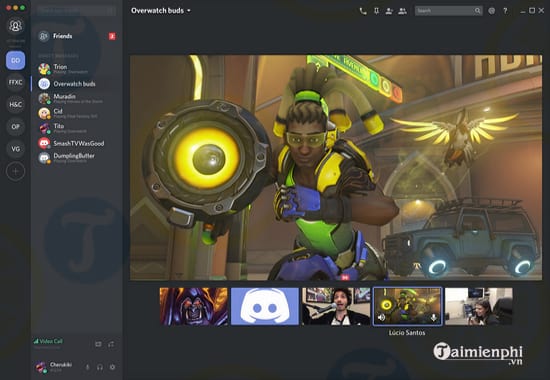The image size is (550, 380).
Task: Show pinned messages via pin icon
Action: 376,11
